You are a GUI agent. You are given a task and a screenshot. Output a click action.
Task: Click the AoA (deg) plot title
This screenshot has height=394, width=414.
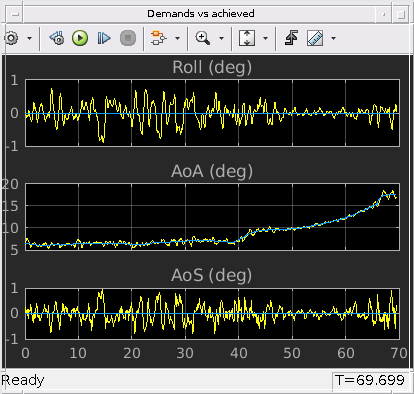(212, 171)
